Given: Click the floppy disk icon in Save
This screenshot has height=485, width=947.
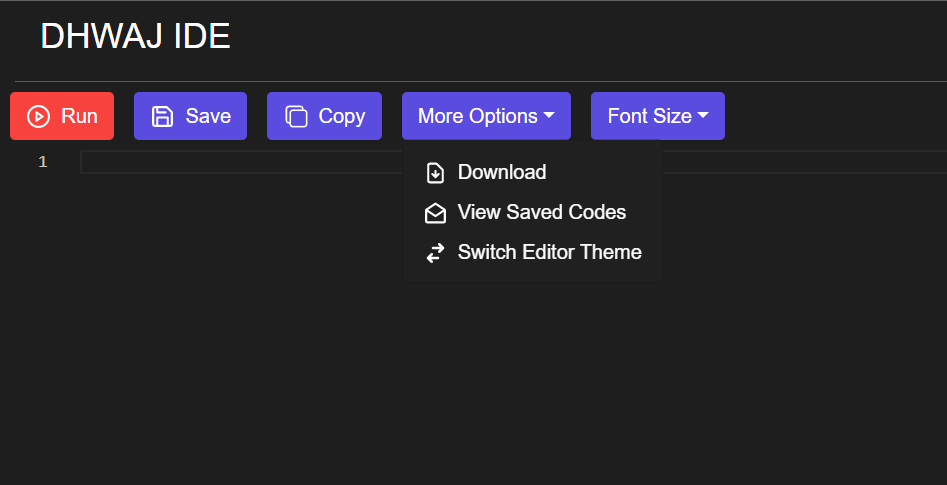Looking at the screenshot, I should [x=162, y=117].
